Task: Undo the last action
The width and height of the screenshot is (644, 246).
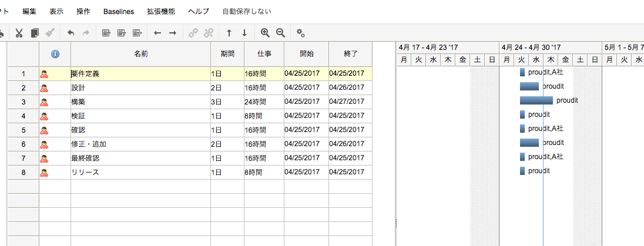Action: point(71,33)
